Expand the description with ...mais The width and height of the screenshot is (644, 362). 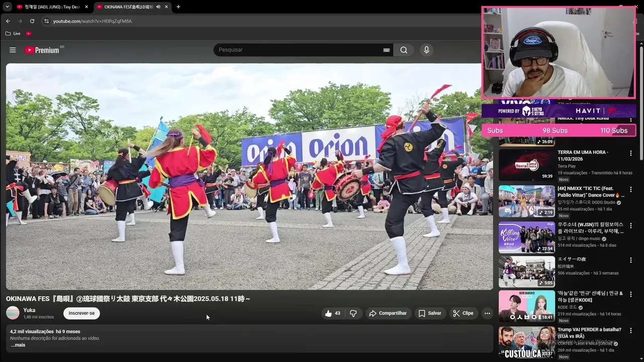[x=18, y=345]
